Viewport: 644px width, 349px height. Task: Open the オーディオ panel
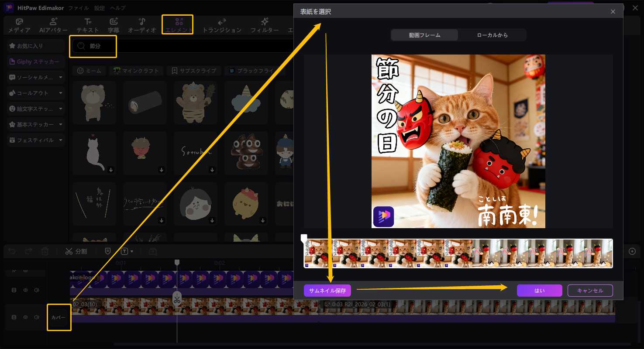(x=141, y=25)
